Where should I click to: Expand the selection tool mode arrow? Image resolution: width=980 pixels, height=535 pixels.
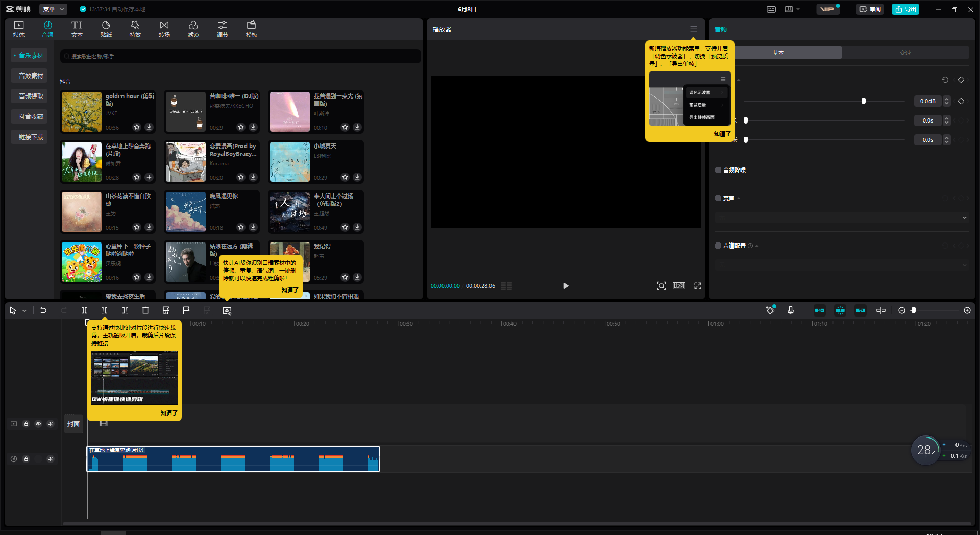[24, 311]
